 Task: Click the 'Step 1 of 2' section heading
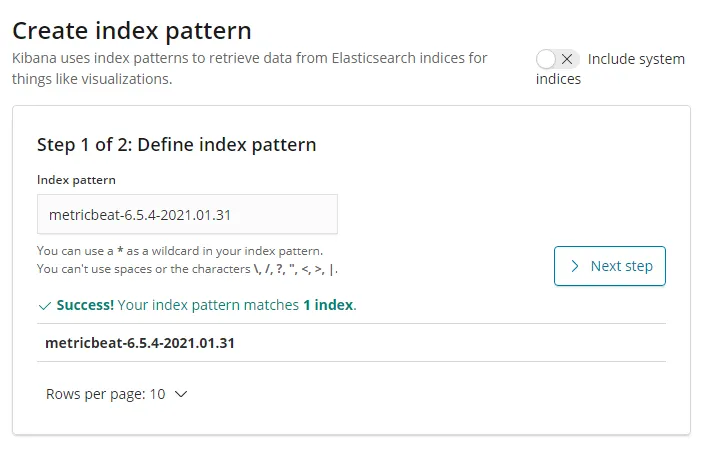[176, 144]
